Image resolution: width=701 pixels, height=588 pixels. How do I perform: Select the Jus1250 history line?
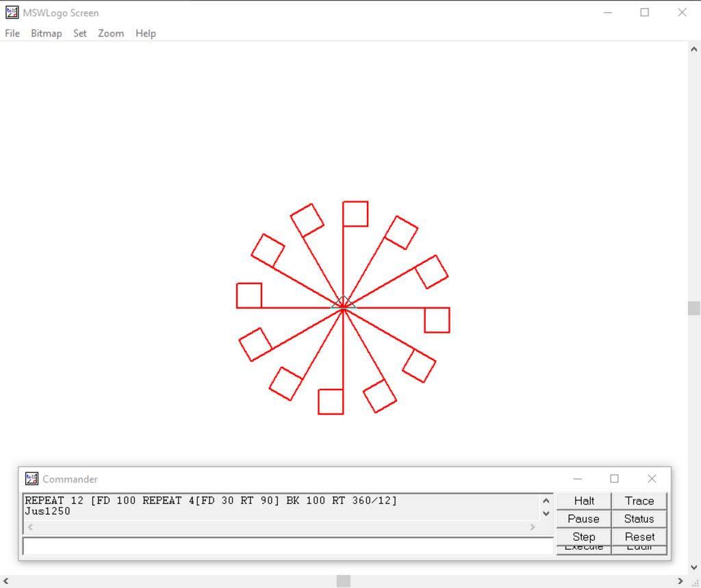coord(47,511)
